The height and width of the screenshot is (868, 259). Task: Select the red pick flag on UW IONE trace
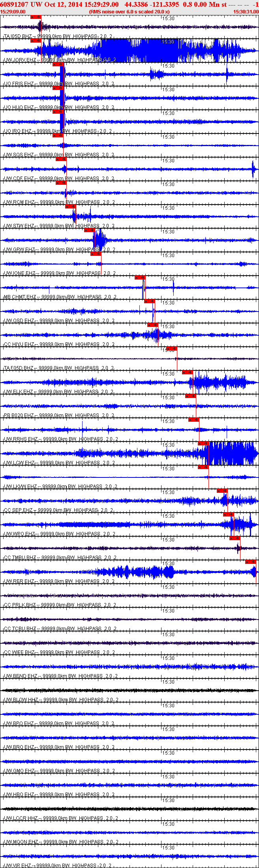96,254
